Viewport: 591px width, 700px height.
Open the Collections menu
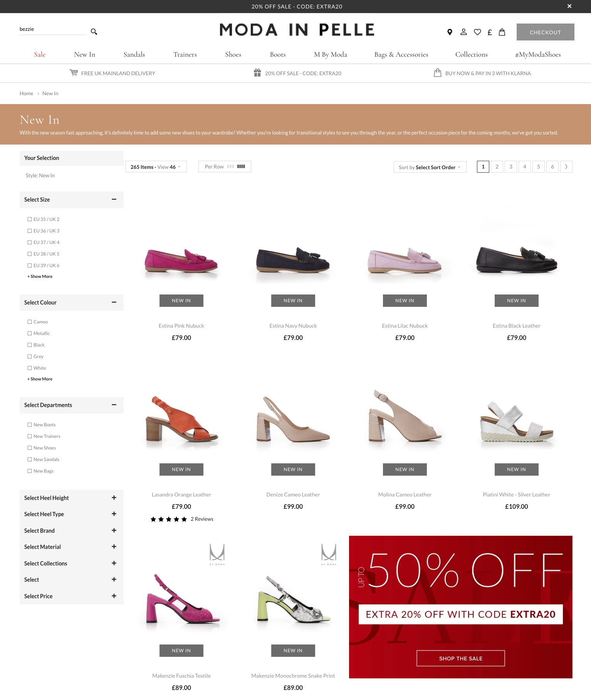[472, 54]
